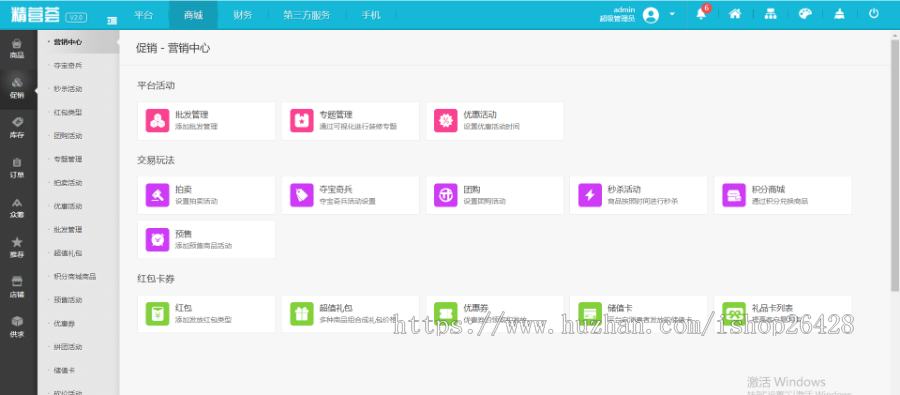Open the purple 夺宝奇兵 tag card icon

coord(302,195)
